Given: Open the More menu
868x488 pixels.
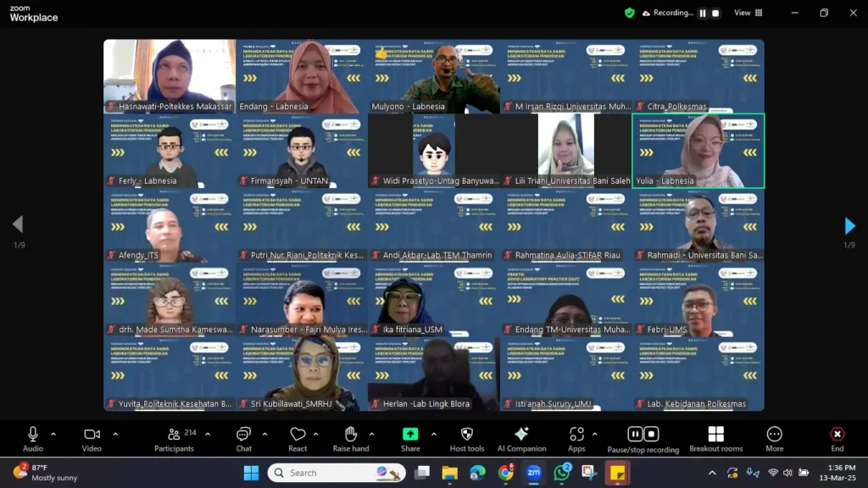Looking at the screenshot, I should click(774, 437).
